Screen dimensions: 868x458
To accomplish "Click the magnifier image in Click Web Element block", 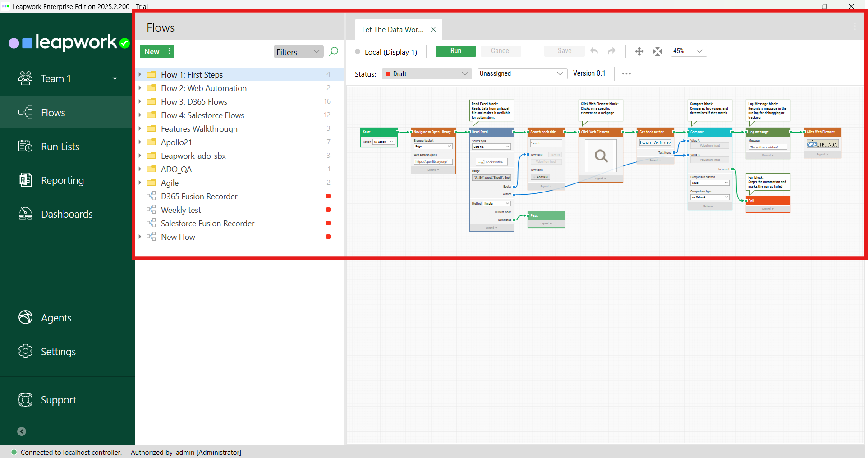I will pyautogui.click(x=601, y=156).
